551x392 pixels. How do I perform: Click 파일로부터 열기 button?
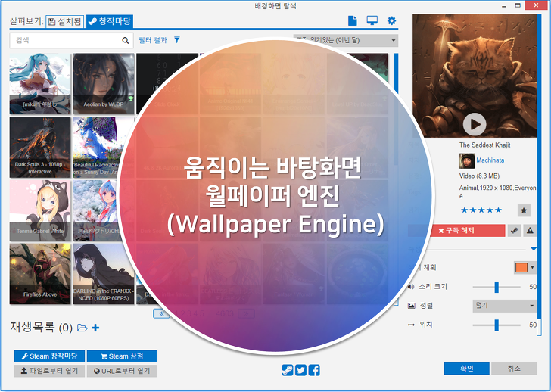click(x=49, y=371)
